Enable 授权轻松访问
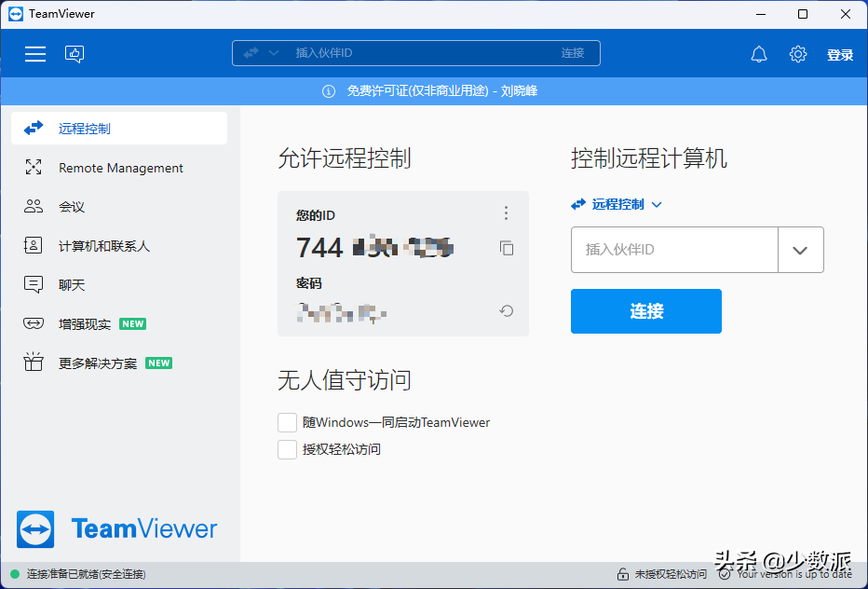Viewport: 868px width, 589px height. tap(287, 448)
